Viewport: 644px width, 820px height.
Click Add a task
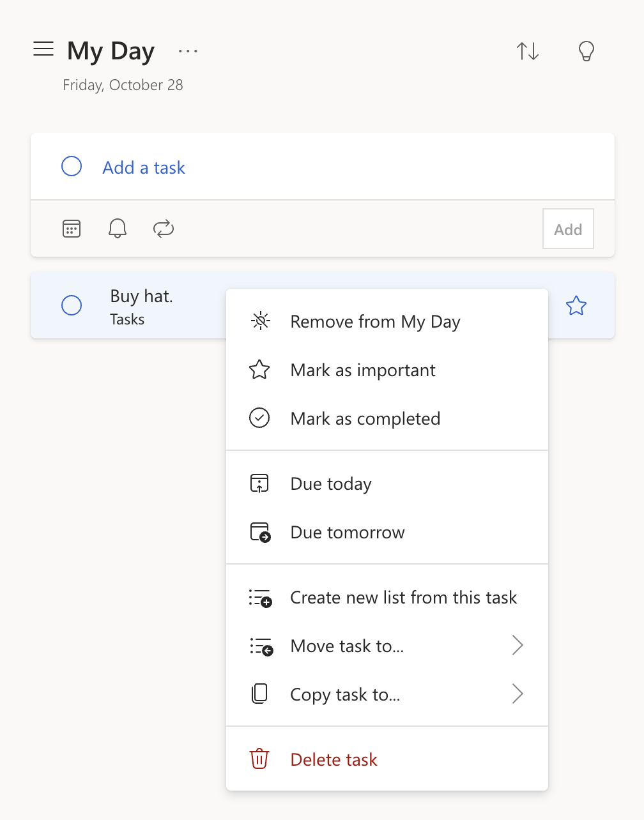(143, 167)
